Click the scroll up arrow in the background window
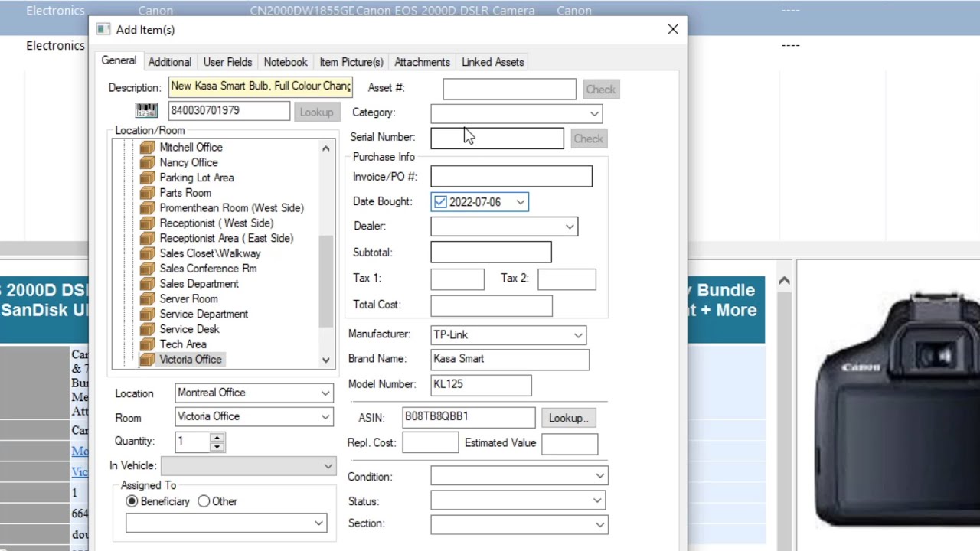Viewport: 980px width, 551px height. [784, 282]
